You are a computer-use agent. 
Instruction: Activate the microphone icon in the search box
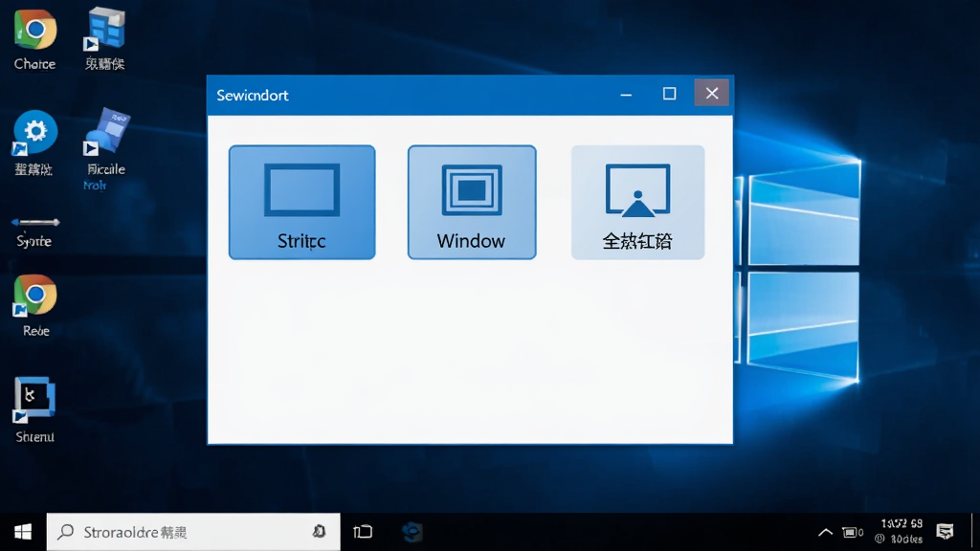click(320, 532)
